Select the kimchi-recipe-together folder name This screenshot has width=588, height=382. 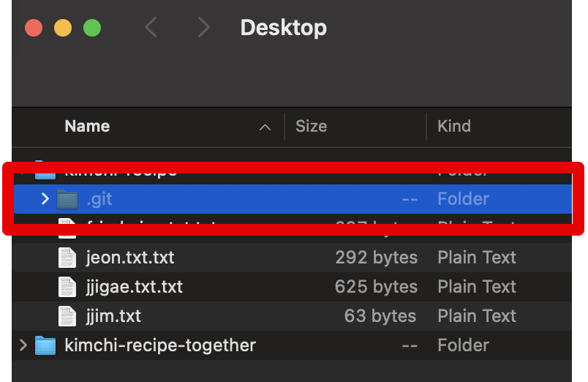click(160, 345)
